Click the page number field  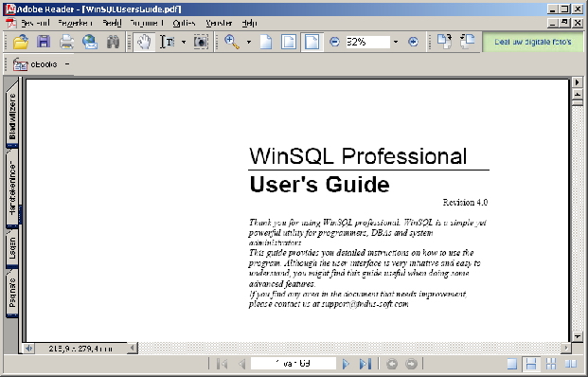(294, 364)
